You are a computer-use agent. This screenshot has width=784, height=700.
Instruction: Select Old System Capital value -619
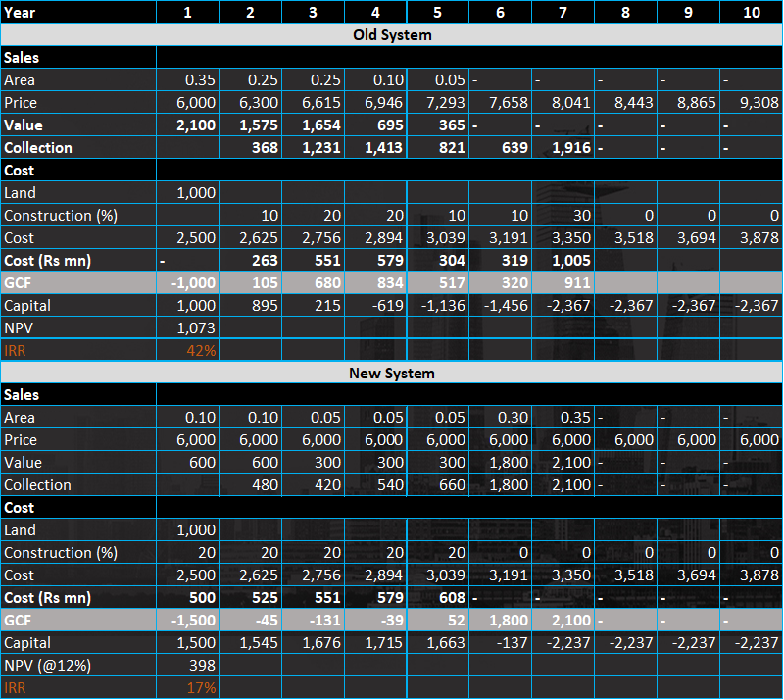[388, 306]
